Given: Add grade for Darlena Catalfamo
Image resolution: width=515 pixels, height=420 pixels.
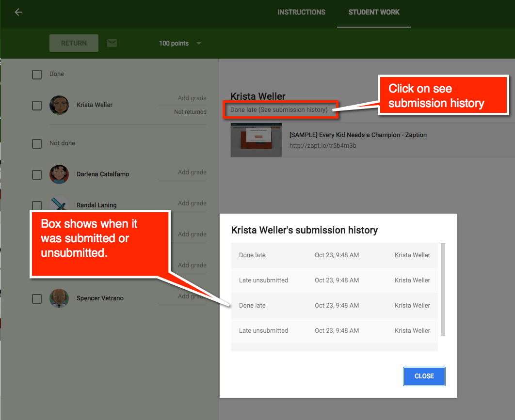Looking at the screenshot, I should [192, 172].
